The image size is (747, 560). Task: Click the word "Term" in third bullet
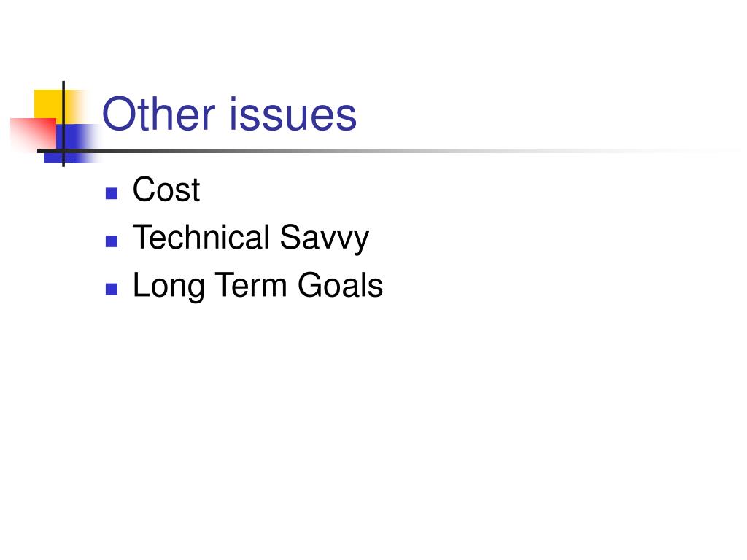[x=251, y=284]
